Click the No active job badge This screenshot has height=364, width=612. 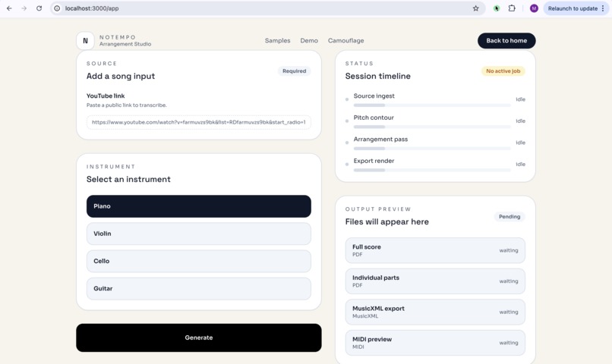pyautogui.click(x=503, y=71)
